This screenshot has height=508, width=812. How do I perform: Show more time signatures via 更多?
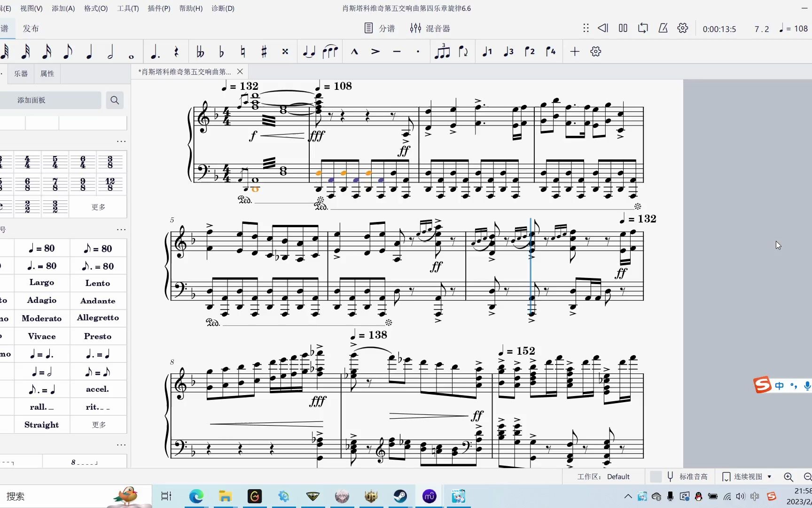pos(98,207)
